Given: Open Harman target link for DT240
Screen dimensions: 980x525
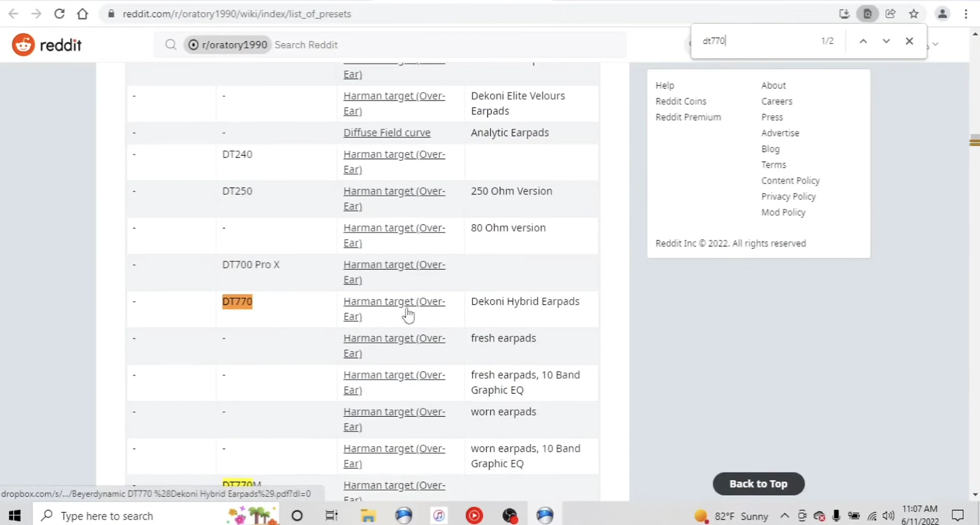Looking at the screenshot, I should (394, 162).
